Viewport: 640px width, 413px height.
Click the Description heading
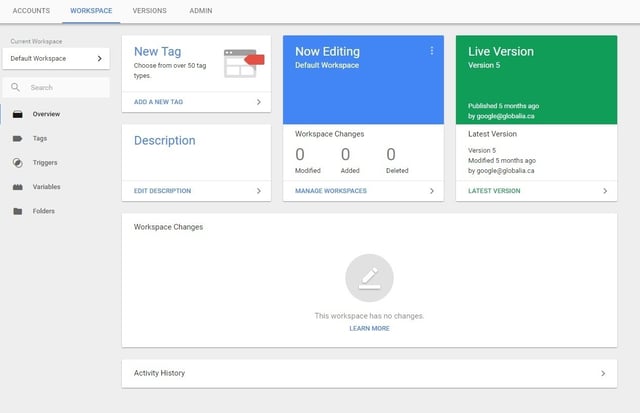point(164,140)
